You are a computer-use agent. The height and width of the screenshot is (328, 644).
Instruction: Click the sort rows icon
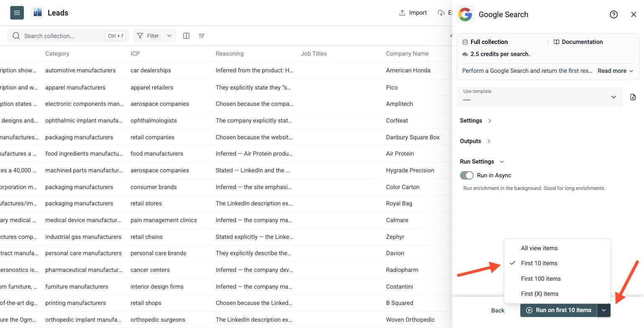[202, 36]
